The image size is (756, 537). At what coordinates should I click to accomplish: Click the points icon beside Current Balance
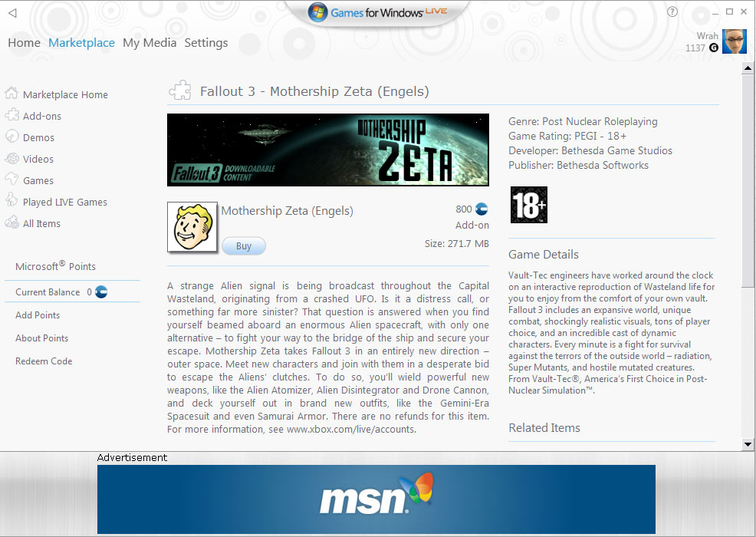[101, 292]
